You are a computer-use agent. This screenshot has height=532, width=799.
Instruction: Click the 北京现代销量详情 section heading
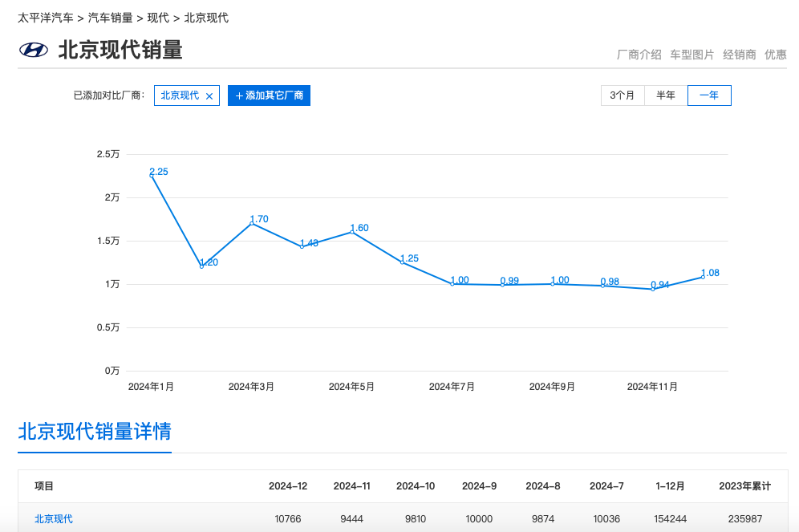click(95, 432)
